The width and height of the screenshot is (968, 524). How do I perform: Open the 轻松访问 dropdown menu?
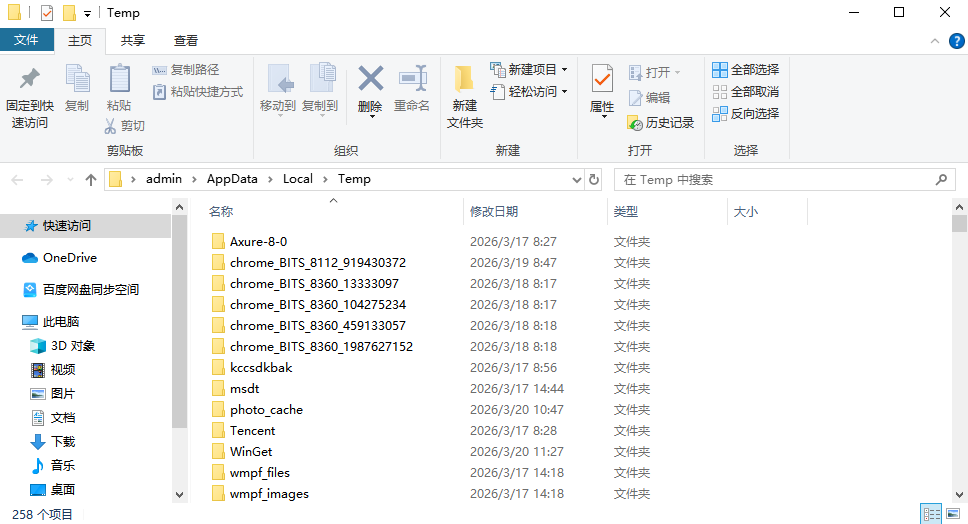point(564,92)
